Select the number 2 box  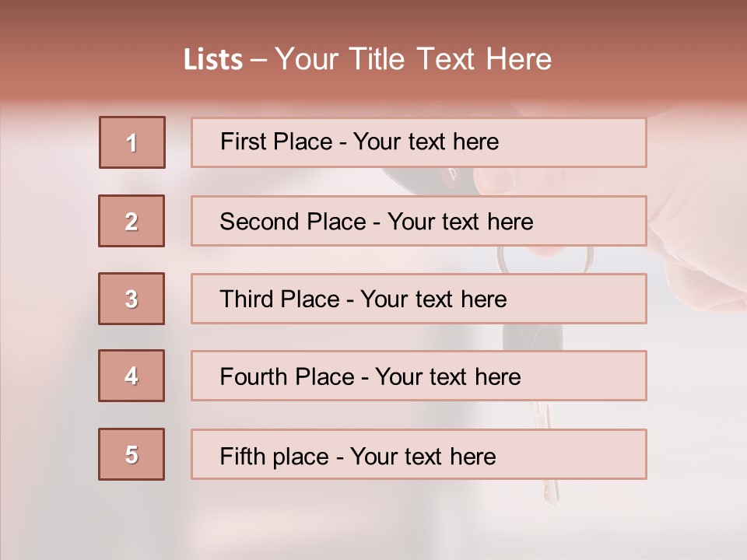point(132,221)
